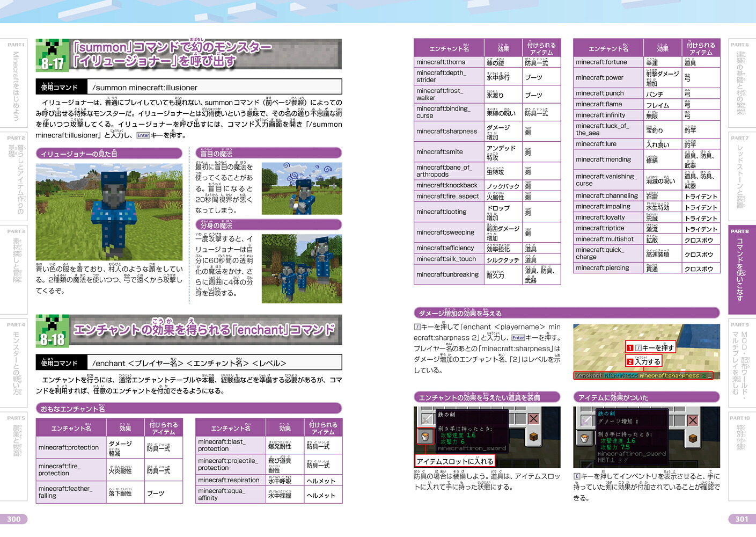The height and width of the screenshot is (537, 756).
Task: Click the Enter key icon in the sharpness instructions
Action: [518, 338]
